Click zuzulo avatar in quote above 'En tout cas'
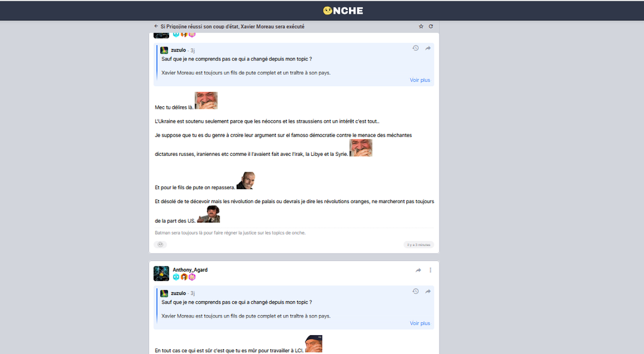This screenshot has height=354, width=644. (x=164, y=293)
